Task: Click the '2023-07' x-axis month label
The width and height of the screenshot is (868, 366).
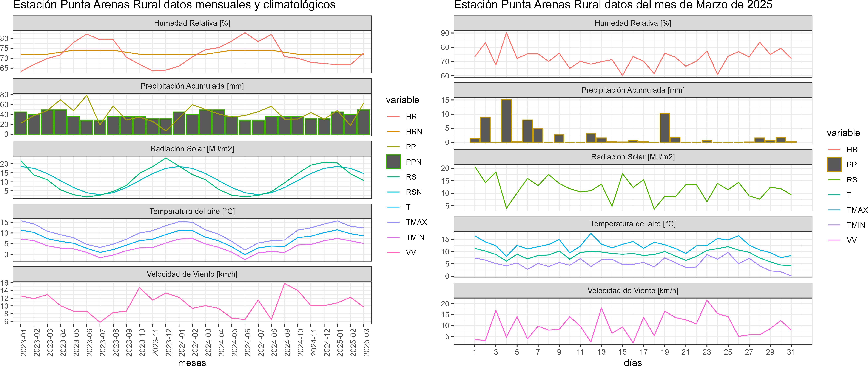Action: pos(103,342)
